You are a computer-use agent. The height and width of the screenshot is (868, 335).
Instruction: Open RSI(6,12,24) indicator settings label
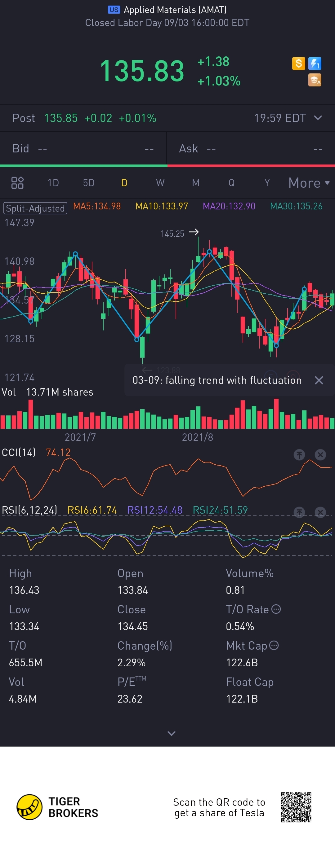point(29,510)
